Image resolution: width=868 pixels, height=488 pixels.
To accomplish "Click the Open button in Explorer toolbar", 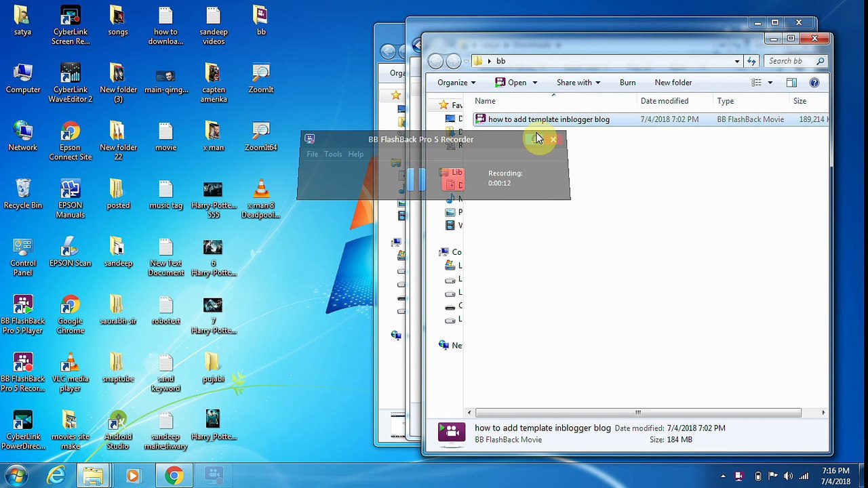I will (x=510, y=83).
